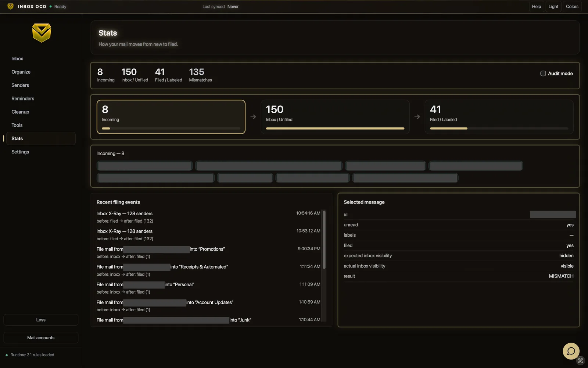This screenshot has width=588, height=368.
Task: Select Tools in the sidebar
Action: coord(41,125)
